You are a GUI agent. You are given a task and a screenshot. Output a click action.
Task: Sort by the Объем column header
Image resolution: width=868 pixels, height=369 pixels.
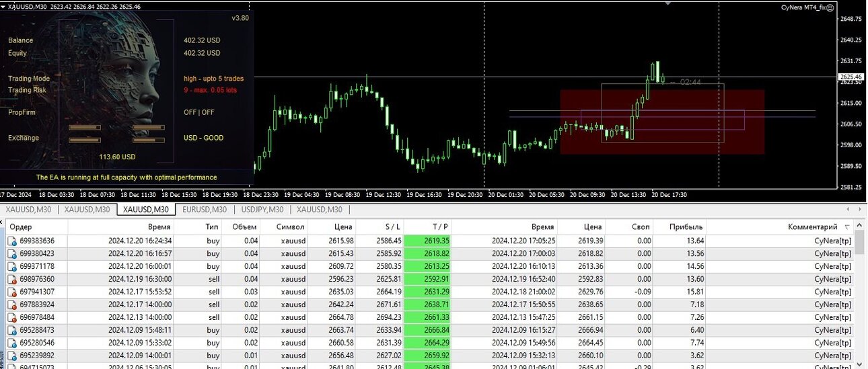tap(245, 227)
